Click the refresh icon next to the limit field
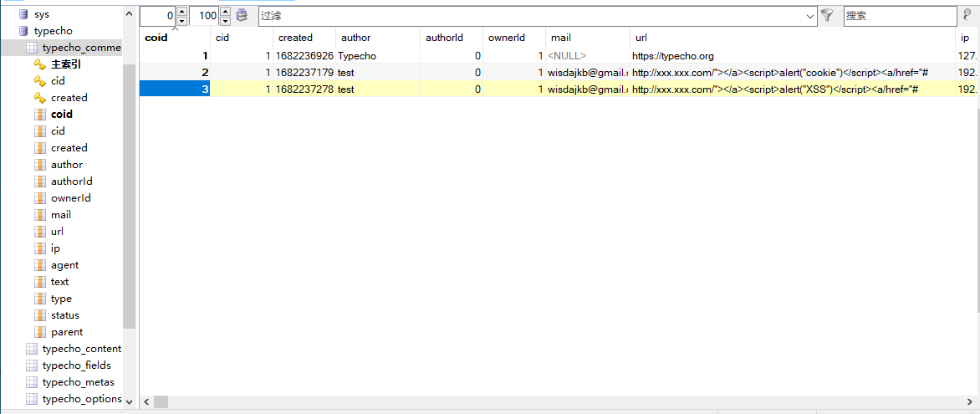The width and height of the screenshot is (980, 414). tap(242, 16)
